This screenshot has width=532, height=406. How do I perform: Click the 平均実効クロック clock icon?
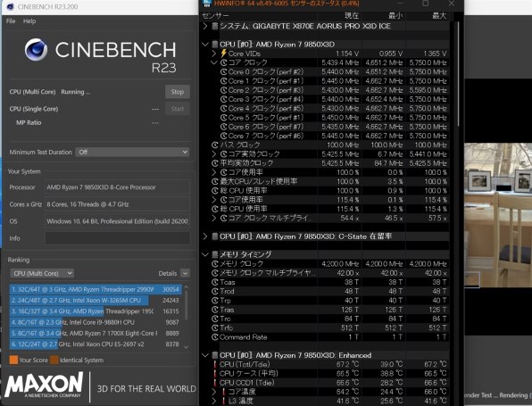(x=215, y=163)
